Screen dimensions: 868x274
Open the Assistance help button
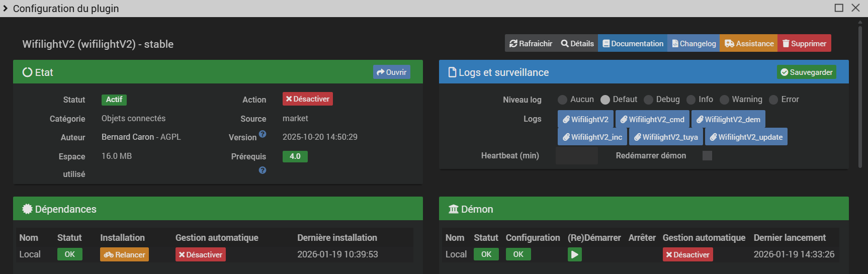[x=749, y=44]
